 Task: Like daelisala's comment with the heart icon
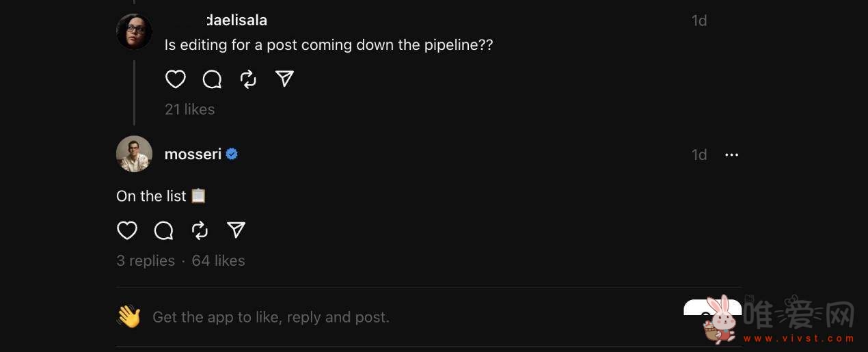[x=176, y=79]
